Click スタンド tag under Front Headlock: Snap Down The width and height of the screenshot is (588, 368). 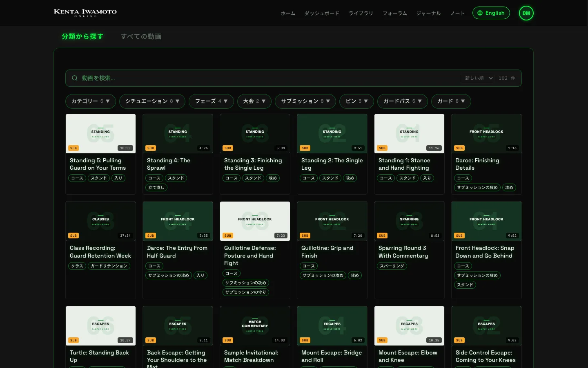(x=465, y=285)
